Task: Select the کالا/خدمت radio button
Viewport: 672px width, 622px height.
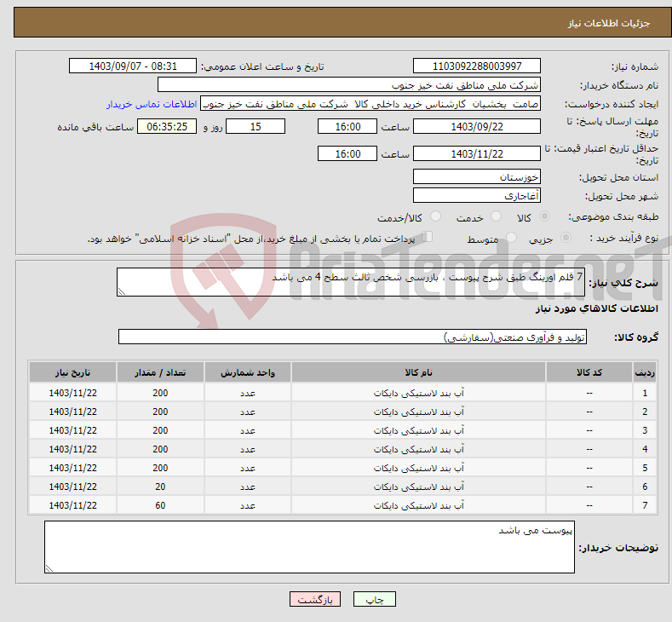Action: point(435,216)
